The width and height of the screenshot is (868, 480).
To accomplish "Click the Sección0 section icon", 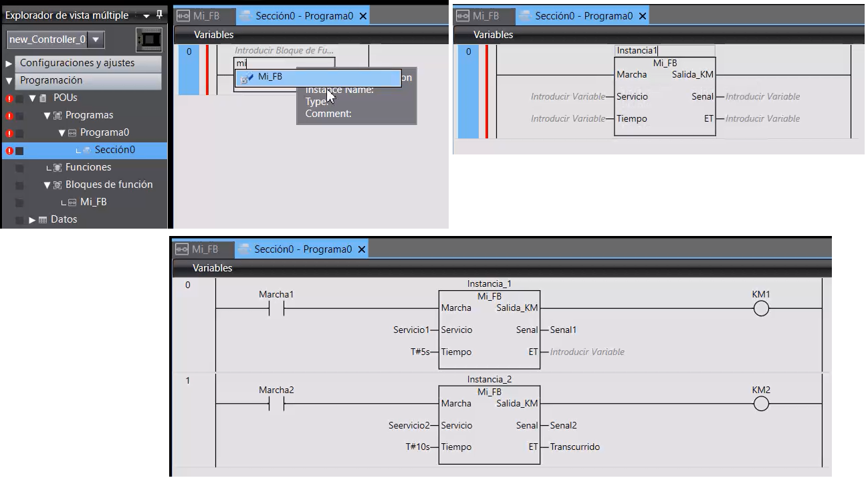I will [x=88, y=150].
